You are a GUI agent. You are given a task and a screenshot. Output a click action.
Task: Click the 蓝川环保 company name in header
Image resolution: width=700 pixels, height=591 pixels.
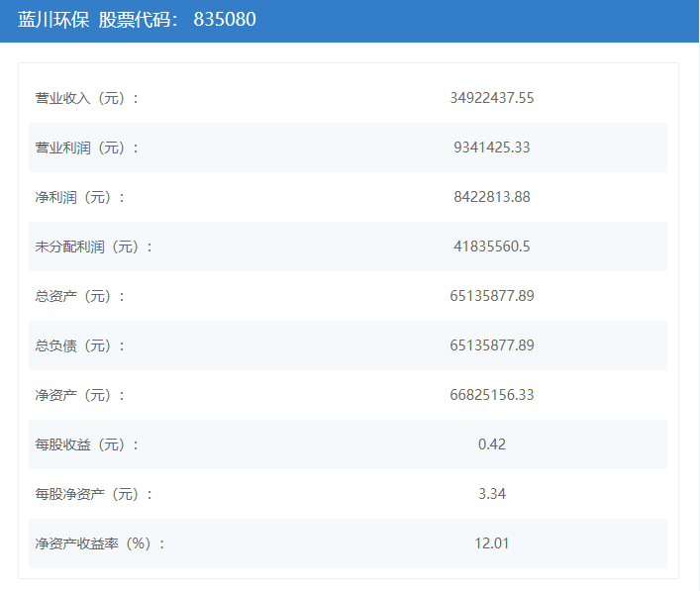[54, 19]
